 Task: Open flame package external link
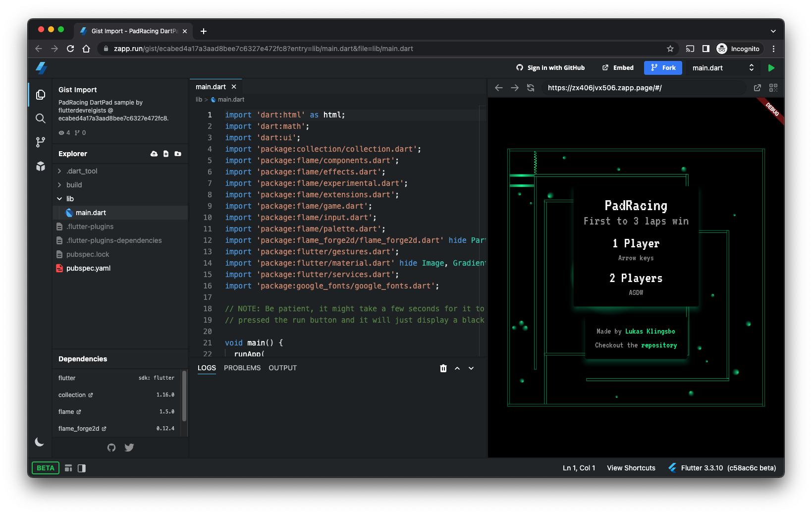tap(79, 412)
